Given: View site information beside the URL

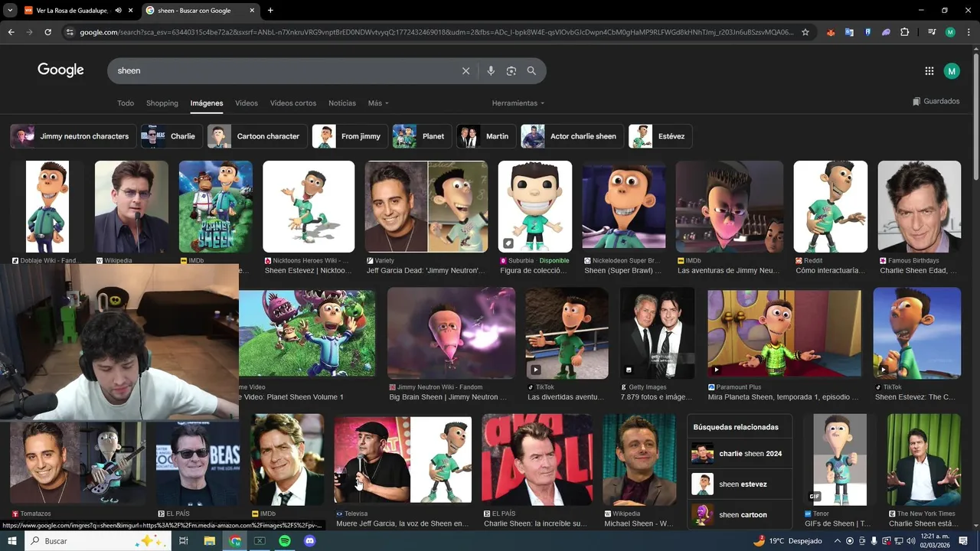Looking at the screenshot, I should point(70,32).
